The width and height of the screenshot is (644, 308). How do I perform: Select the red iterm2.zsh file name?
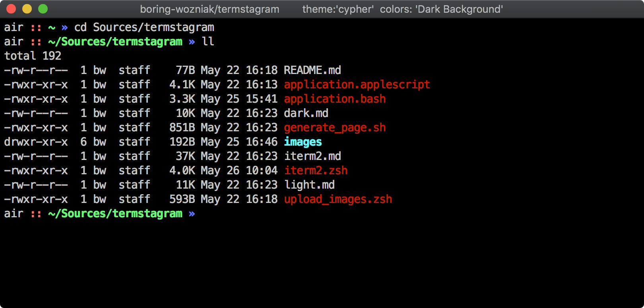316,171
